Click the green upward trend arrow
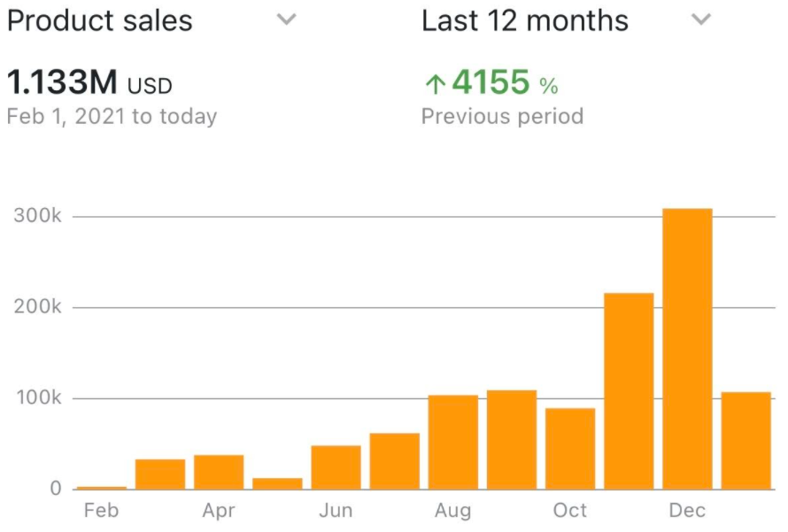788x532 pixels. [x=434, y=85]
